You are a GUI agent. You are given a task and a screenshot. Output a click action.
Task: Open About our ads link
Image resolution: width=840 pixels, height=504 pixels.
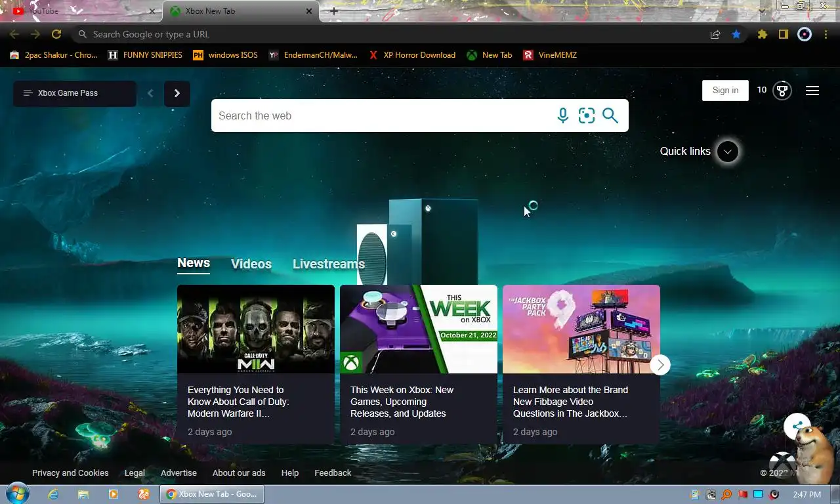[x=239, y=472]
